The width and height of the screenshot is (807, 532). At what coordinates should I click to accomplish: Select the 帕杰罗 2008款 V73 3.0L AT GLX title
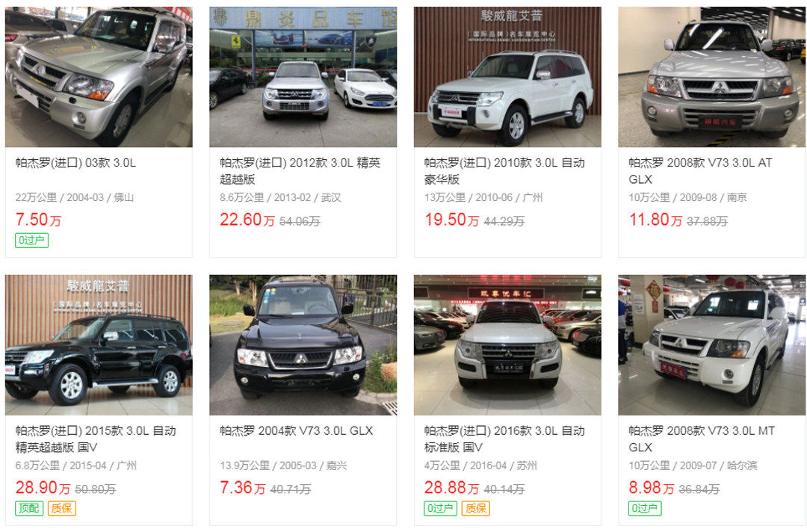tap(700, 171)
